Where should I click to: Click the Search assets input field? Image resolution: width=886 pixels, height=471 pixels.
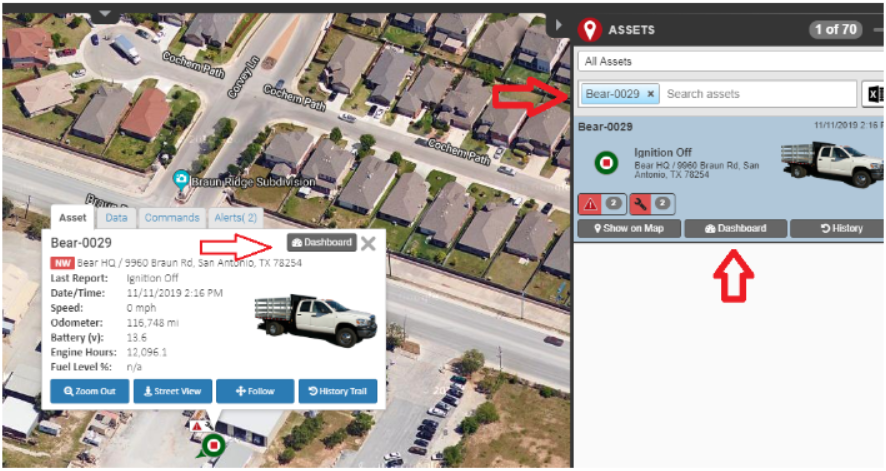coord(758,94)
